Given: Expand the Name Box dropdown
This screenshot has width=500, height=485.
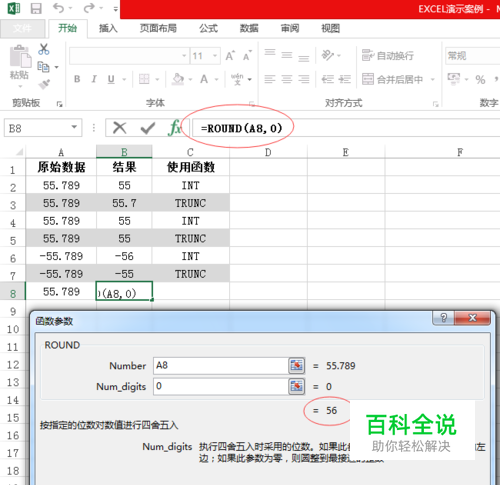Looking at the screenshot, I should click(74, 127).
